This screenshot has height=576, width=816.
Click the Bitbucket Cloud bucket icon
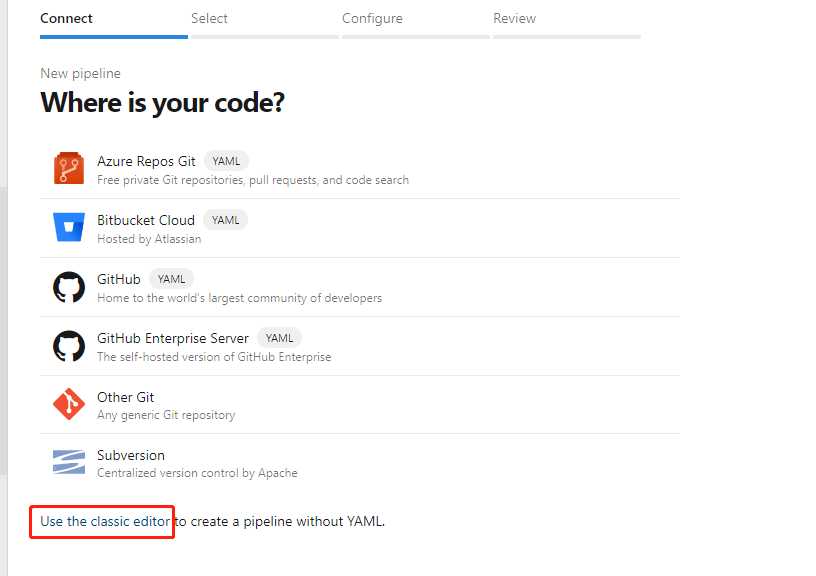(69, 227)
